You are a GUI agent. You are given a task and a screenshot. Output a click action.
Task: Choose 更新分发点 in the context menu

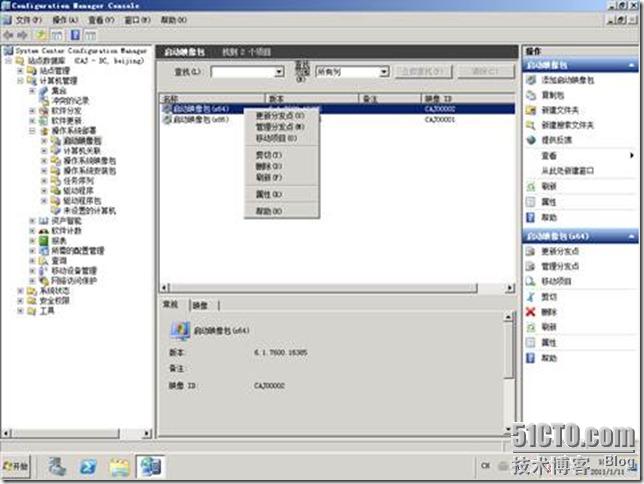pyautogui.click(x=280, y=115)
